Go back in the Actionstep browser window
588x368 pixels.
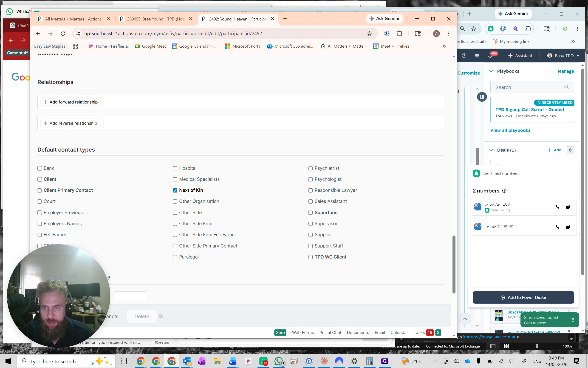38,34
